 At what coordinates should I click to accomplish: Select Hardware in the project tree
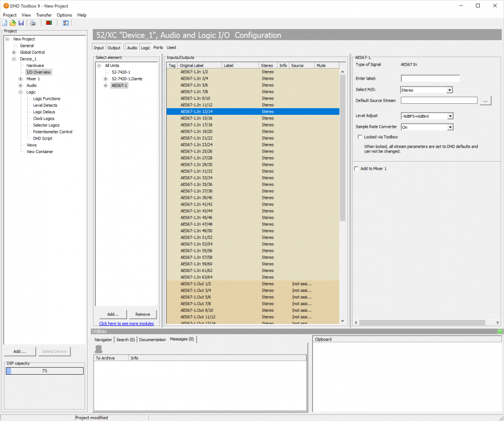[35, 65]
